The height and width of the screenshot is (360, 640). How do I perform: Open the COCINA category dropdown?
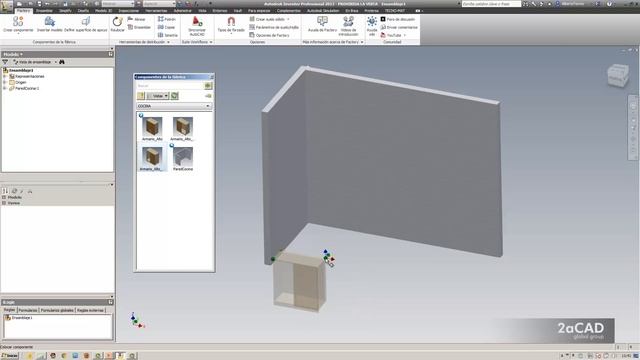[174, 106]
